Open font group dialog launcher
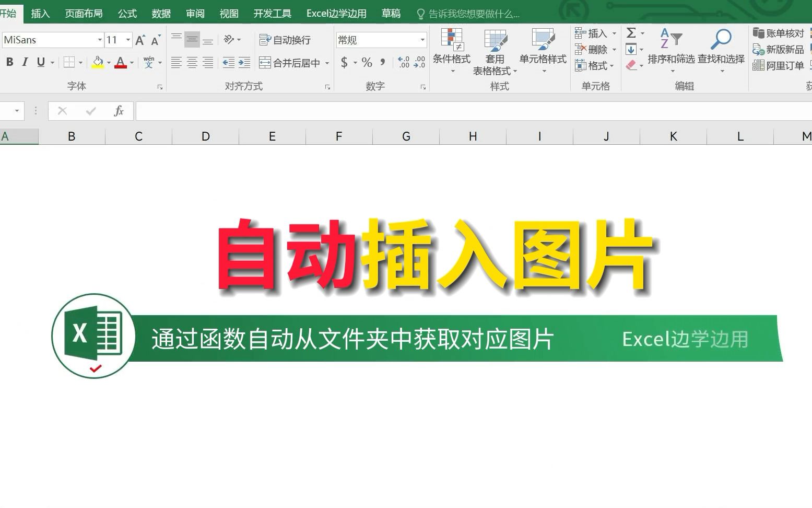This screenshot has width=812, height=508. tap(160, 87)
